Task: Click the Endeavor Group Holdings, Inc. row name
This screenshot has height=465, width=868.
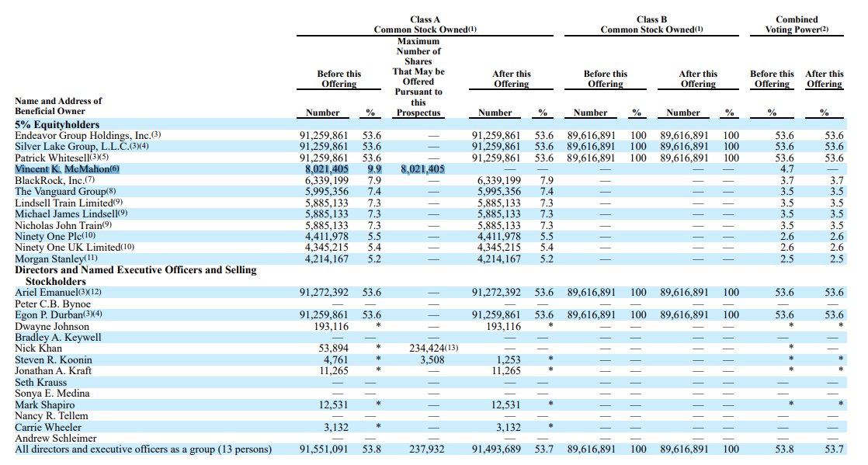Action: (88, 136)
